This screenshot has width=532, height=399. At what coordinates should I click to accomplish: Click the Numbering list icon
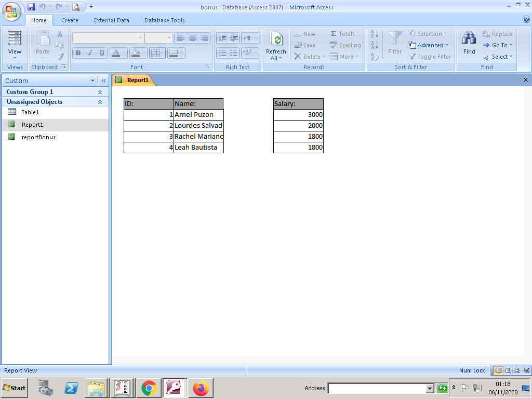coord(222,52)
